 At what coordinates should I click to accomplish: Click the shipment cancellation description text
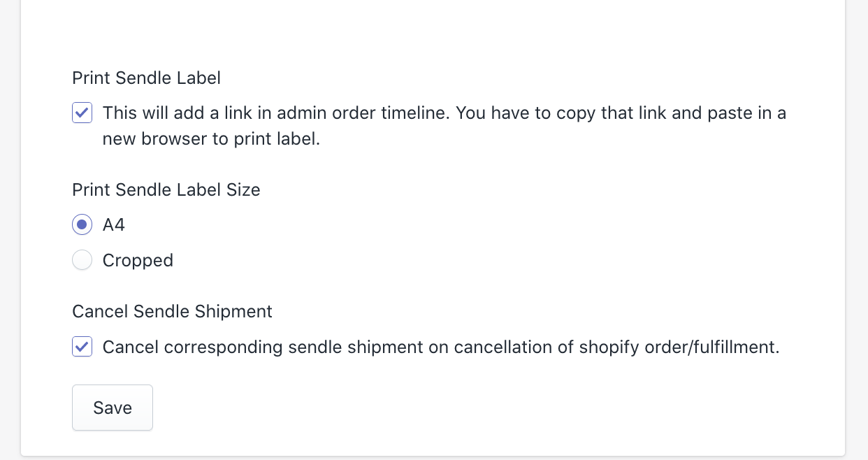441,347
